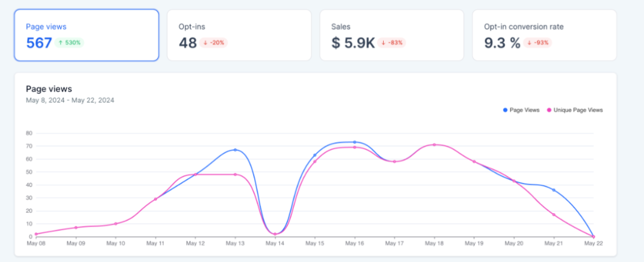Click the May 8 - May 22 date range

click(x=70, y=100)
